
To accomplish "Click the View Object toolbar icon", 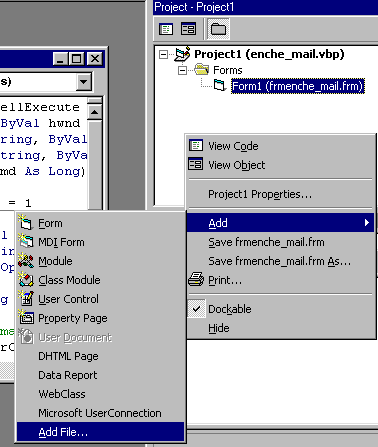I will tap(188, 29).
